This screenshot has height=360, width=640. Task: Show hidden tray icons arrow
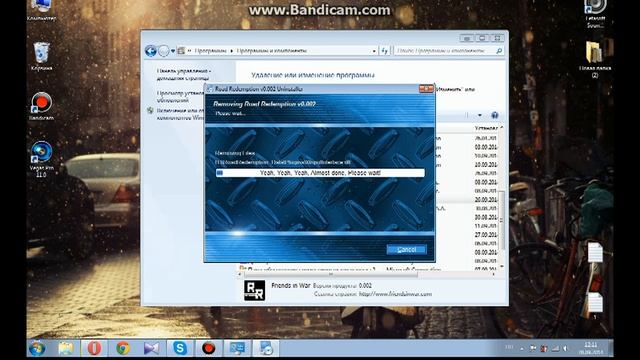click(x=522, y=349)
